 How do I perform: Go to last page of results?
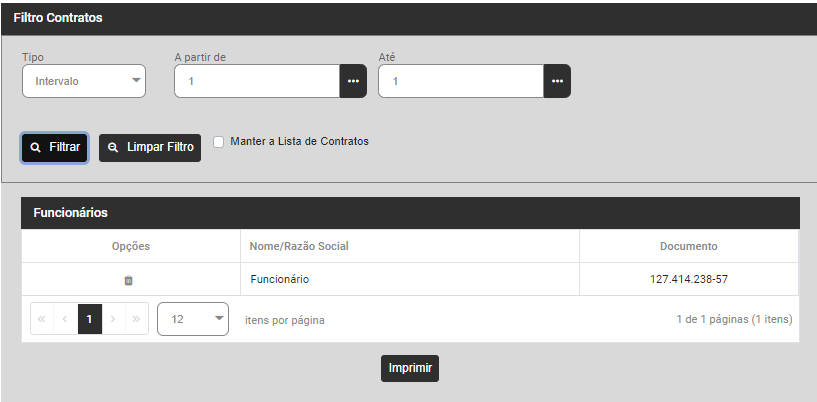pyautogui.click(x=137, y=319)
